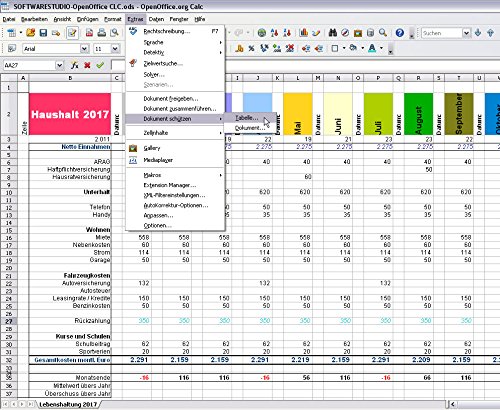Open the Navigator compass icon
This screenshot has width=500, height=410.
coord(345,33)
